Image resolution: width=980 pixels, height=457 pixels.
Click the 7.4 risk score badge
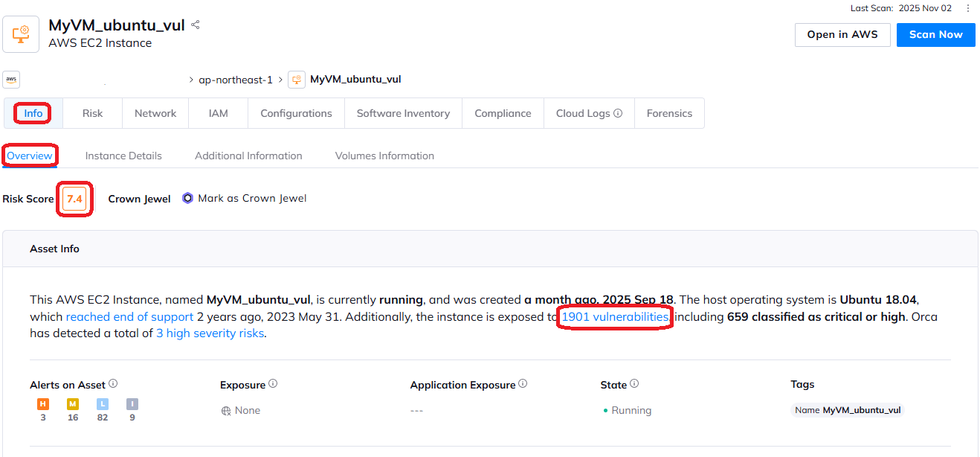tap(74, 199)
